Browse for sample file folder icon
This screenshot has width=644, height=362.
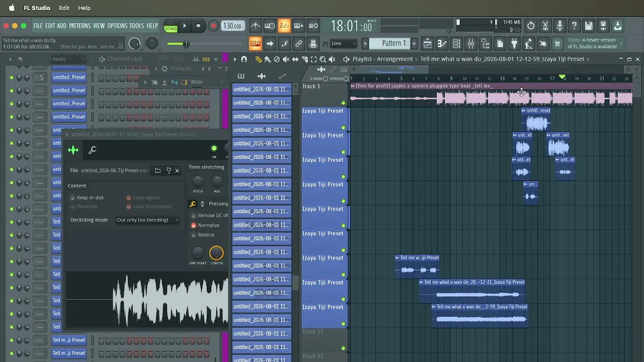157,170
